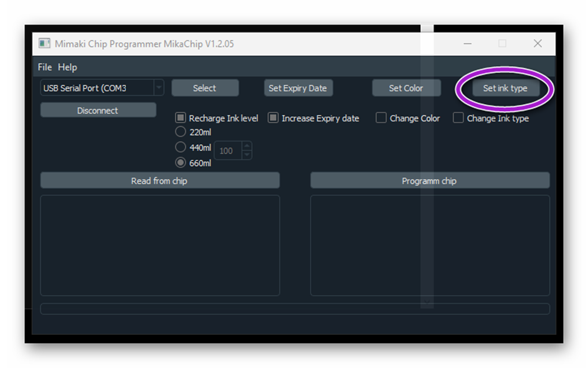Image resolution: width=588 pixels, height=368 pixels.
Task: Click the Disconnect button
Action: tap(98, 110)
